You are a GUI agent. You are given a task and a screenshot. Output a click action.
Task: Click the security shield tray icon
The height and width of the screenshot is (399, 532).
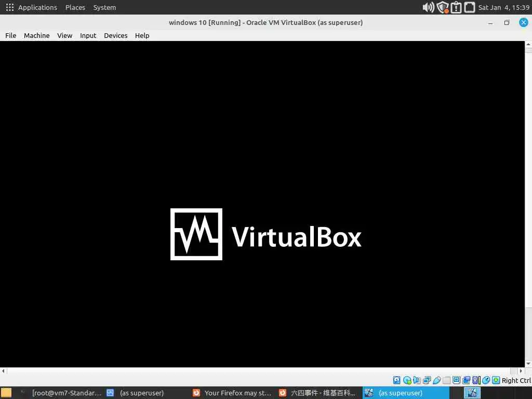point(443,7)
